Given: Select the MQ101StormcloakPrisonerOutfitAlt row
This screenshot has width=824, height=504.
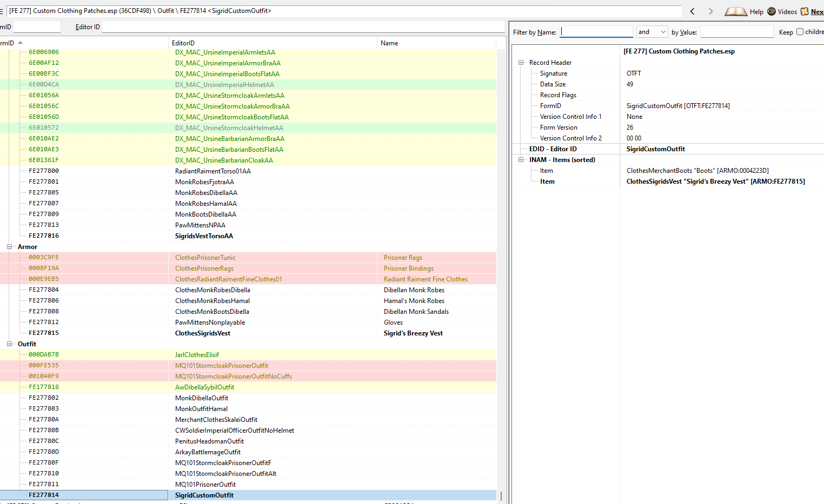Looking at the screenshot, I should pyautogui.click(x=248, y=474).
